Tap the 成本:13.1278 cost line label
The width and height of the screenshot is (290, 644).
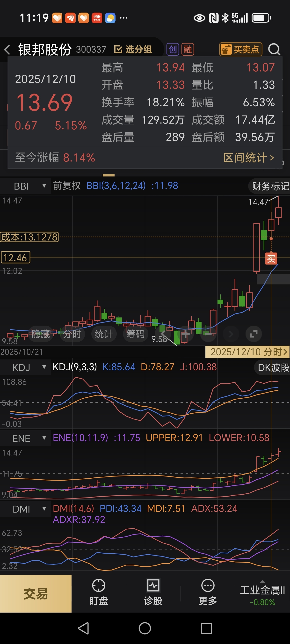pos(29,237)
